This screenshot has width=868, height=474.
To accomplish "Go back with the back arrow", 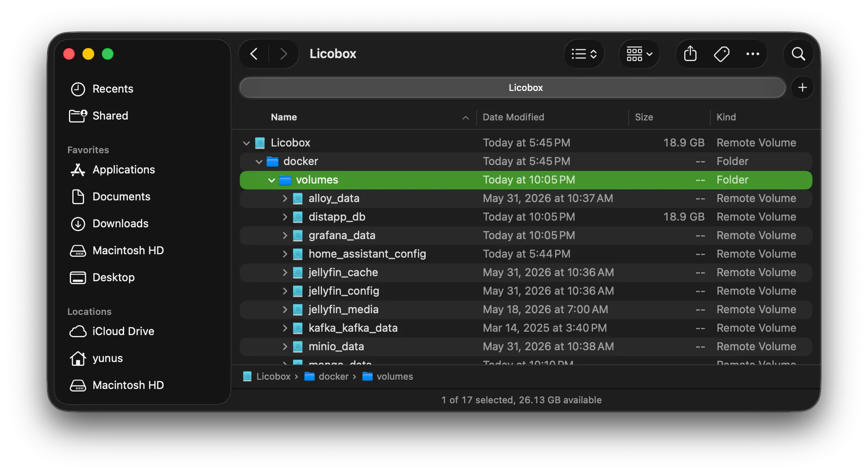I will (x=254, y=54).
